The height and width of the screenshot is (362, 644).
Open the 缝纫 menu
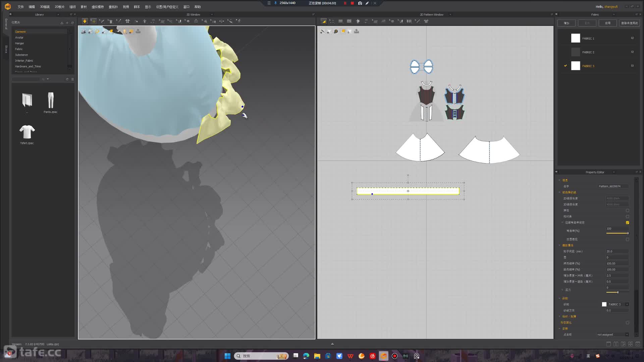point(72,7)
